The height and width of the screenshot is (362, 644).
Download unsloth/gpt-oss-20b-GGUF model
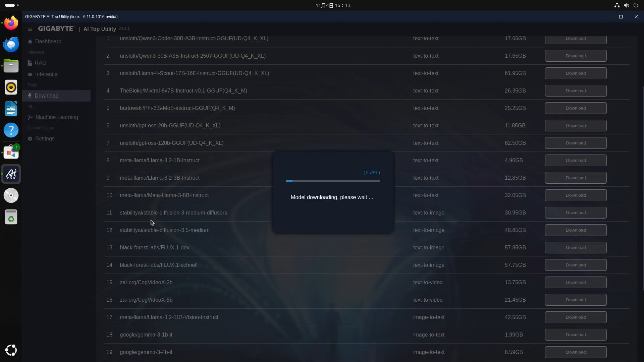click(576, 126)
